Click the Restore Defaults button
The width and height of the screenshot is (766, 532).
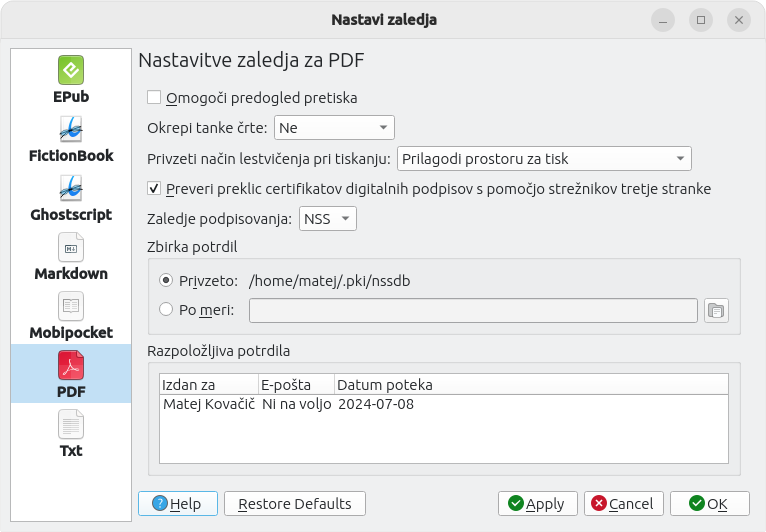[x=295, y=504]
